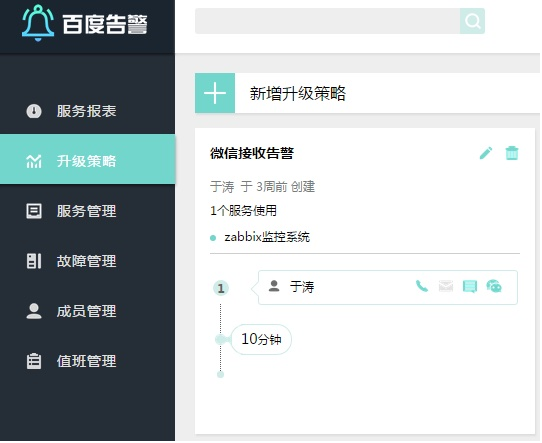
Task: Click the 10分钟 escalation delay badge
Action: pos(262,340)
